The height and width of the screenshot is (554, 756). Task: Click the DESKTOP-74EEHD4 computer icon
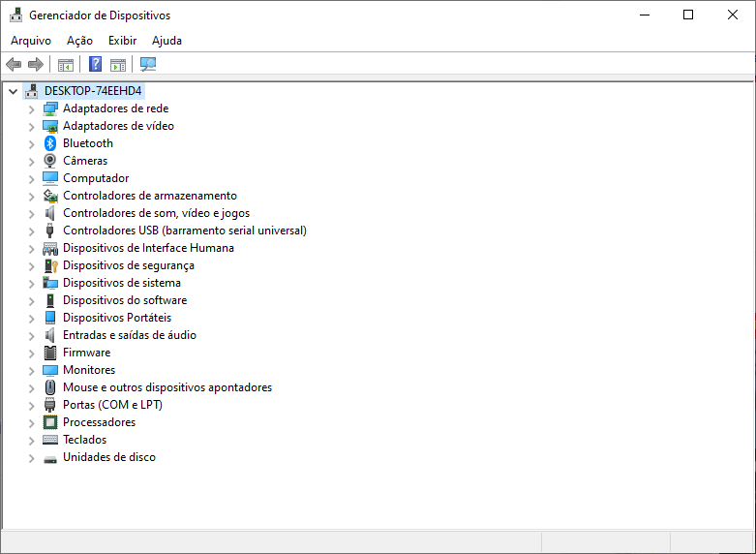click(x=31, y=91)
